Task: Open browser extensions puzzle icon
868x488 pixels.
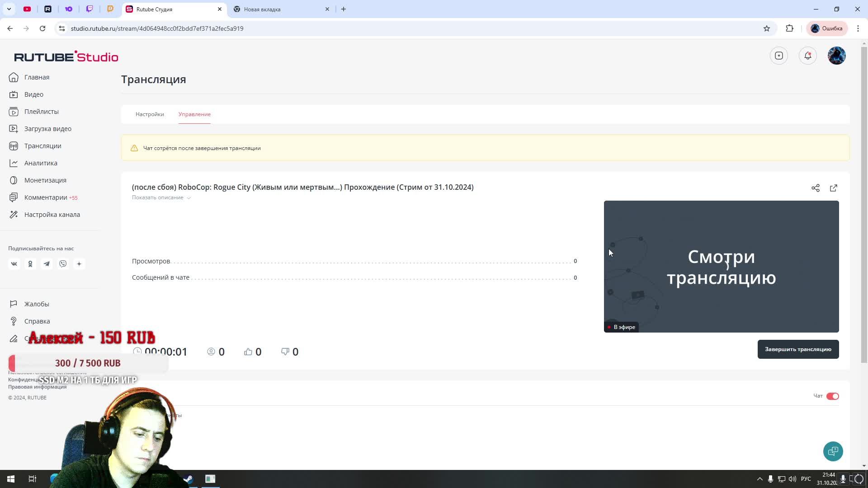Action: (790, 28)
